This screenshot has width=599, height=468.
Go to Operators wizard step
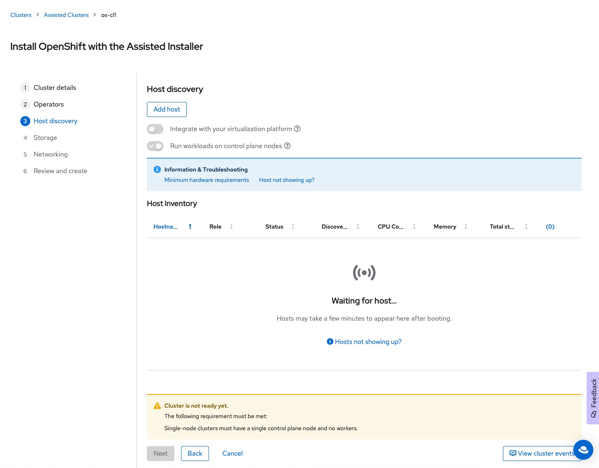49,104
